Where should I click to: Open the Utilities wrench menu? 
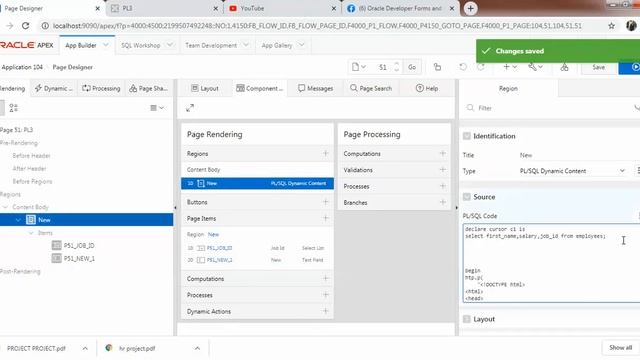pyautogui.click(x=535, y=67)
